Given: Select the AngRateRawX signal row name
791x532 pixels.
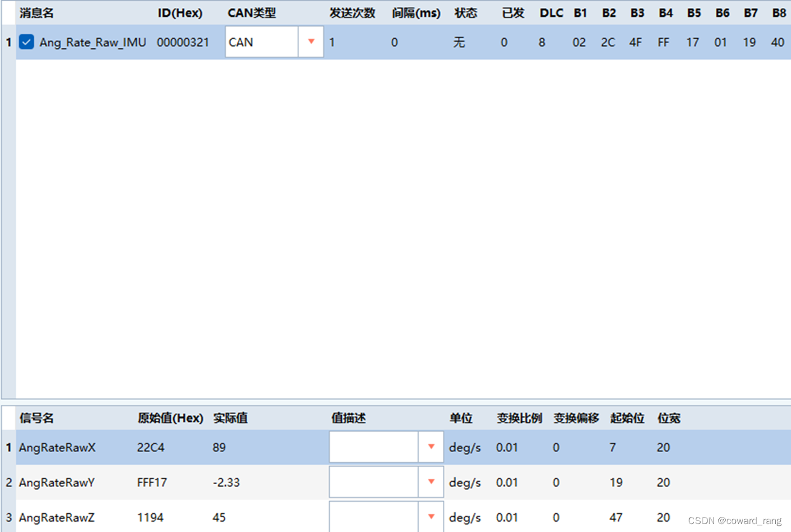Looking at the screenshot, I should (x=57, y=447).
